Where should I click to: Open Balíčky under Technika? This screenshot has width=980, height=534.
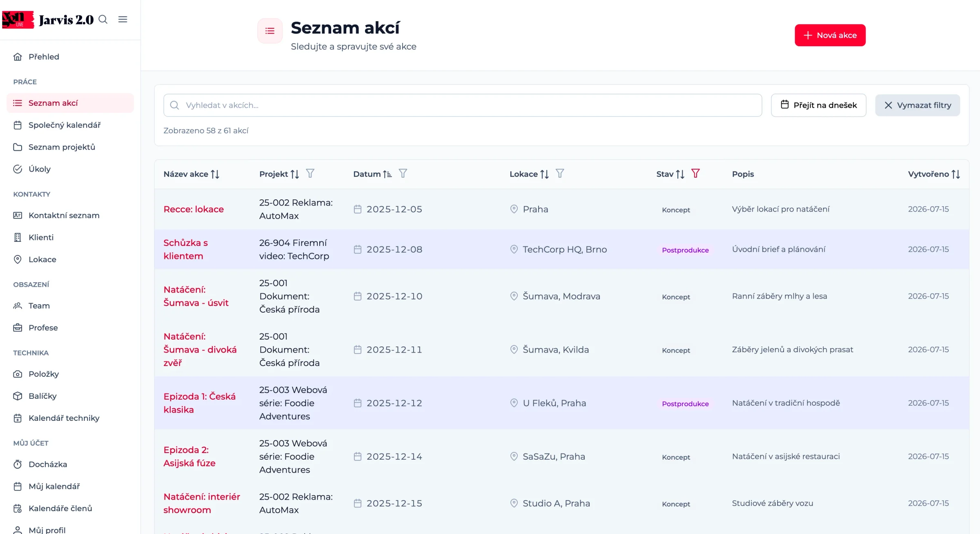tap(70, 396)
